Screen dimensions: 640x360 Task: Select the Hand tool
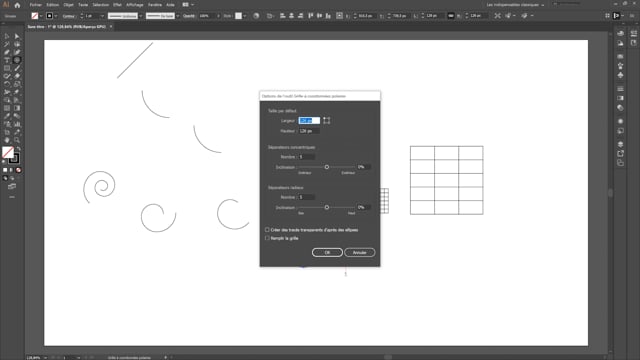[x=7, y=140]
